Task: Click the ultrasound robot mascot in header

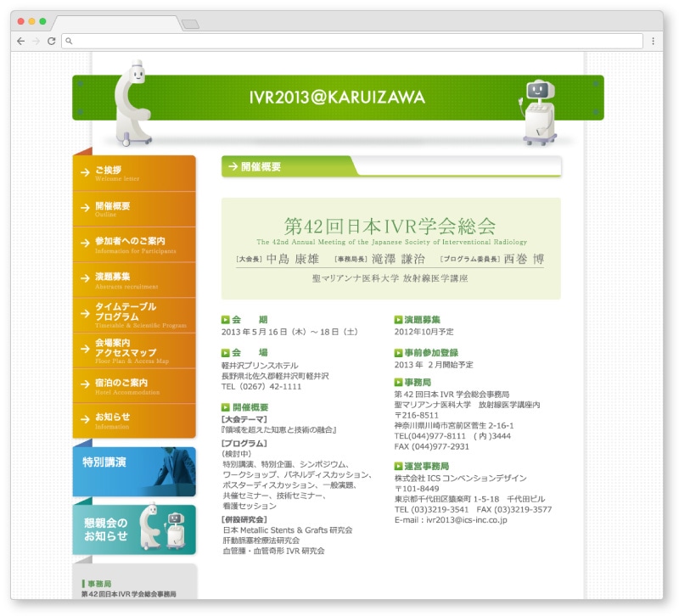Action: click(538, 113)
